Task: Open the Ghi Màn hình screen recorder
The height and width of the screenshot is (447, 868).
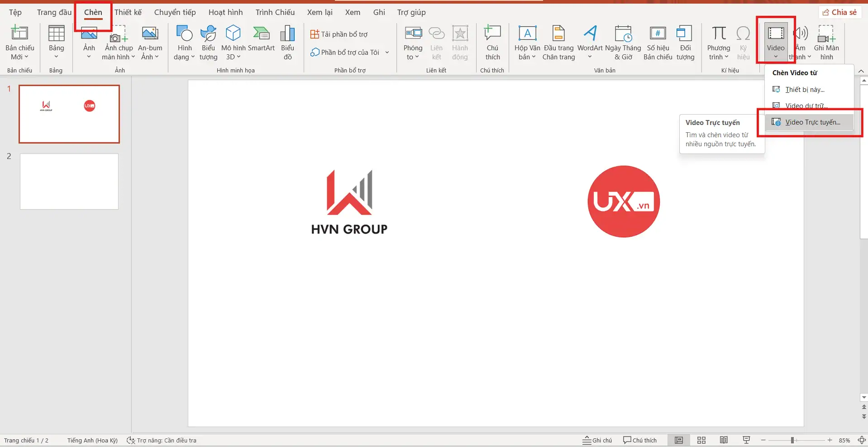Action: [827, 42]
